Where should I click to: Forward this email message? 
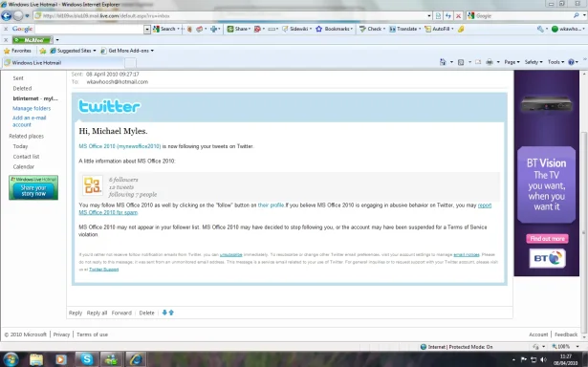121,313
